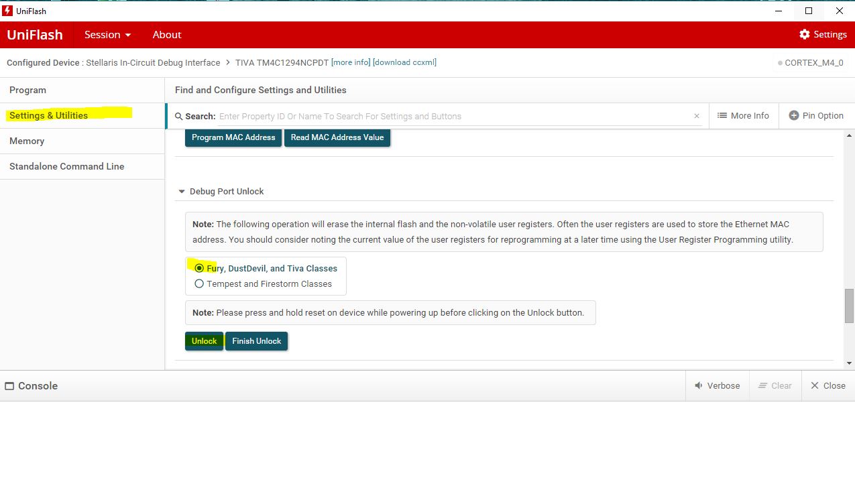Image resolution: width=855 pixels, height=504 pixels.
Task: Select Tempest and Firestorm Classes option
Action: [x=199, y=283]
